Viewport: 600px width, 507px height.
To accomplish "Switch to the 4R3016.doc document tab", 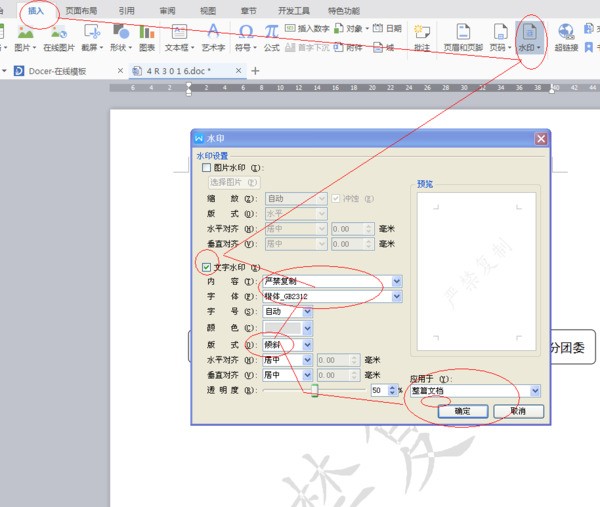I will point(178,71).
